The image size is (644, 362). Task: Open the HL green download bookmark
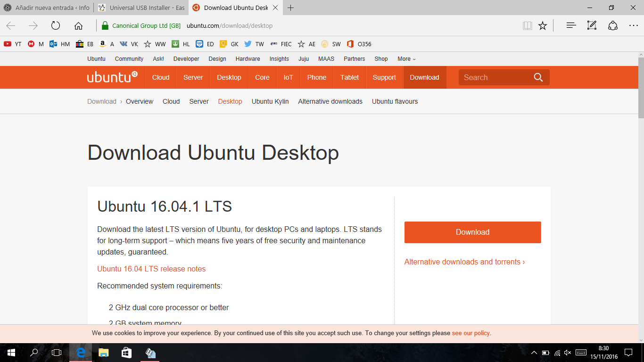point(181,44)
